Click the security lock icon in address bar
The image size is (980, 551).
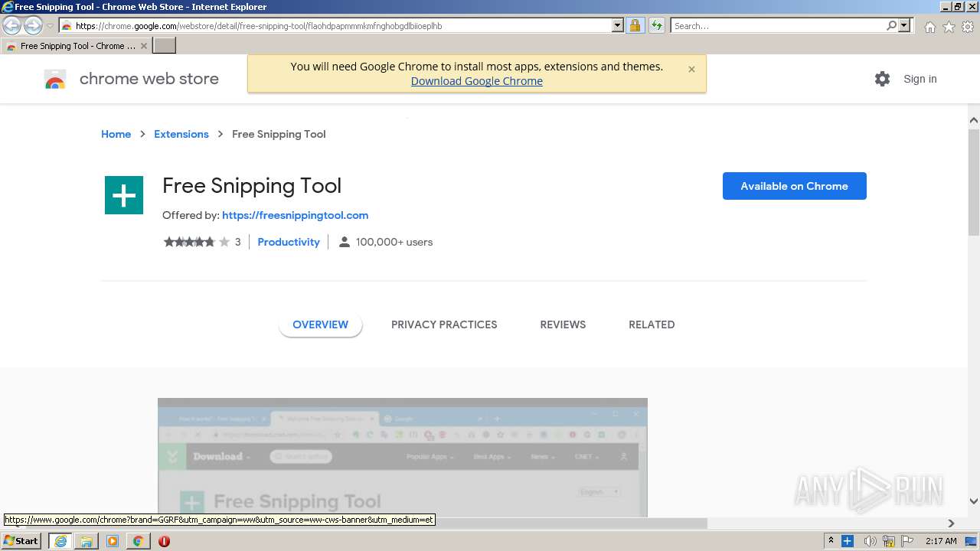click(x=635, y=25)
